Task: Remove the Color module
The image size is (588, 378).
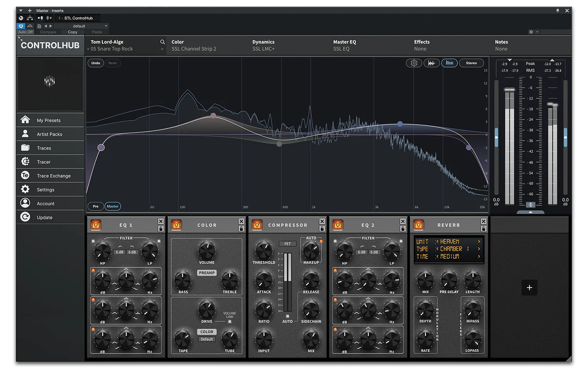Action: click(241, 221)
